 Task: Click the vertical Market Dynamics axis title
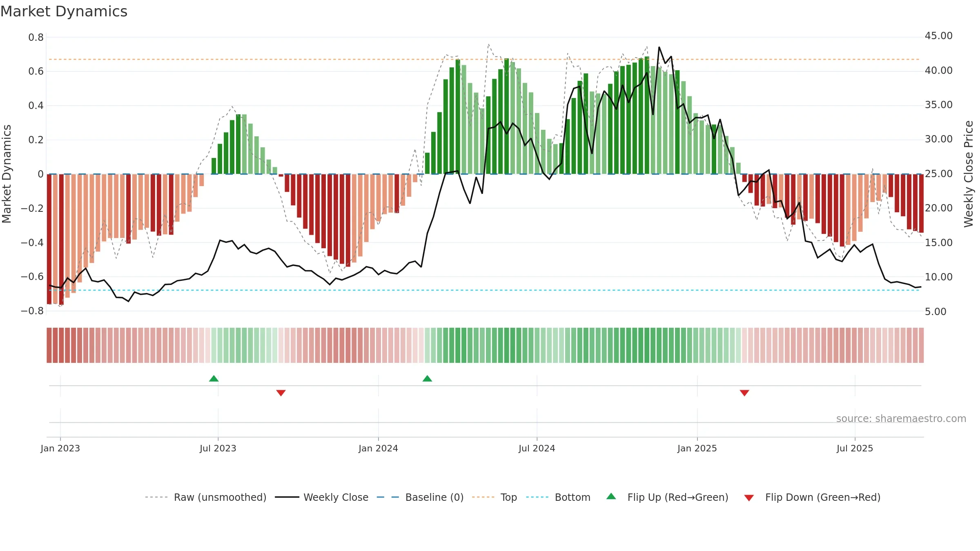[x=7, y=174]
